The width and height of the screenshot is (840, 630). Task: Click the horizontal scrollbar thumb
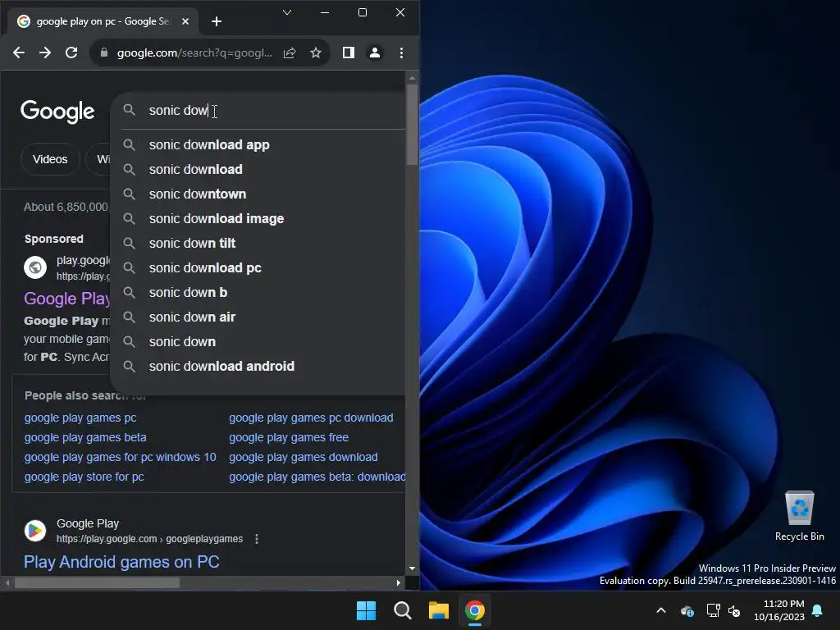click(97, 583)
